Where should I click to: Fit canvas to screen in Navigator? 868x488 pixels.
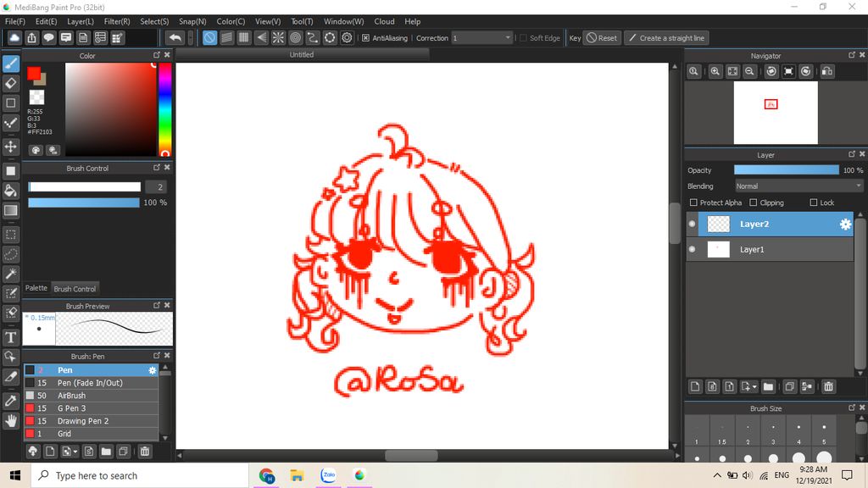732,71
